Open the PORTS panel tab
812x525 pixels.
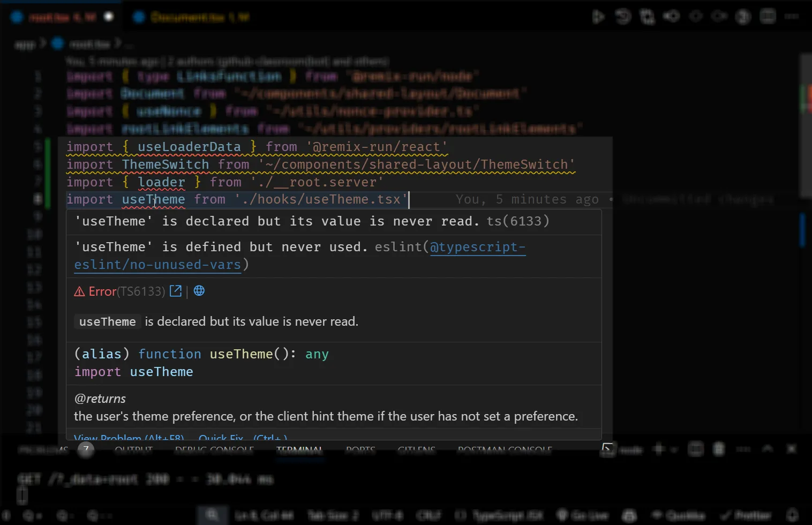(360, 450)
